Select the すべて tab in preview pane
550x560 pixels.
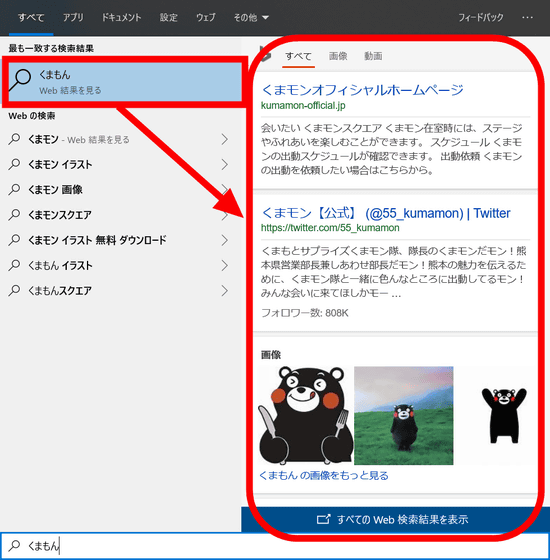[x=298, y=56]
